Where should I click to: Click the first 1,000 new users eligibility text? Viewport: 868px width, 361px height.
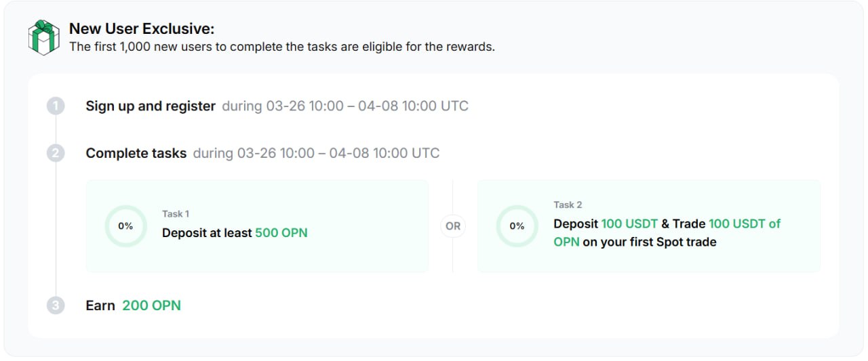[282, 47]
